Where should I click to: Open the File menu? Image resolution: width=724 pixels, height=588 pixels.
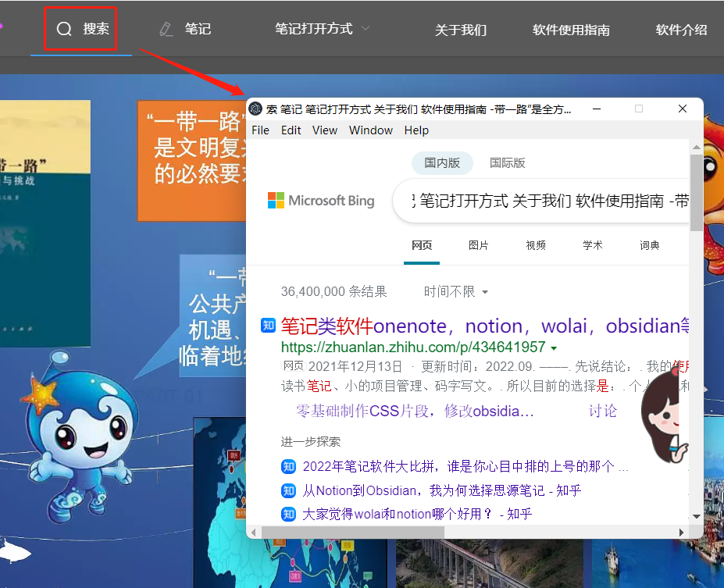click(260, 130)
